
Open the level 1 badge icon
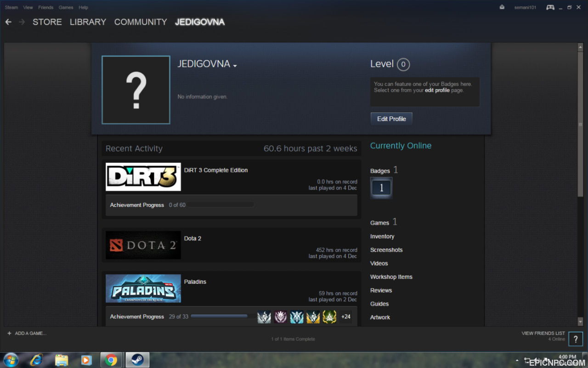pyautogui.click(x=381, y=188)
